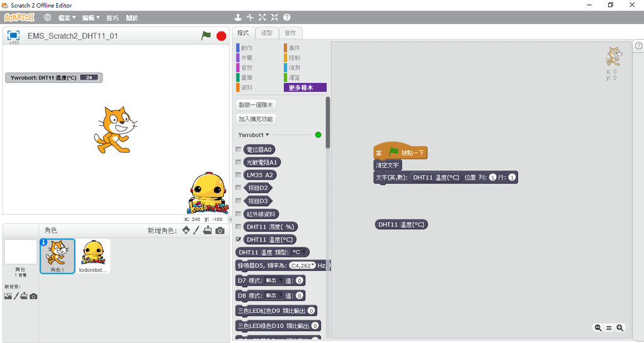Select the purple 更多積木 category

click(x=305, y=88)
